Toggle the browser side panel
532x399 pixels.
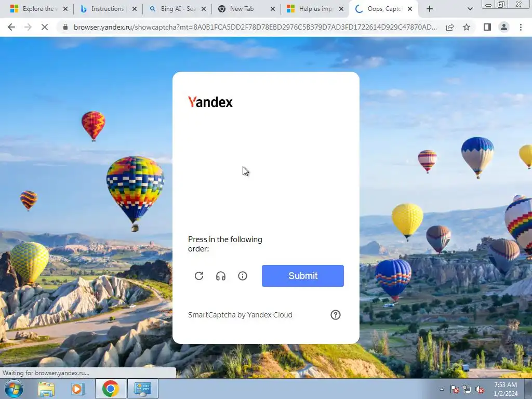click(487, 27)
